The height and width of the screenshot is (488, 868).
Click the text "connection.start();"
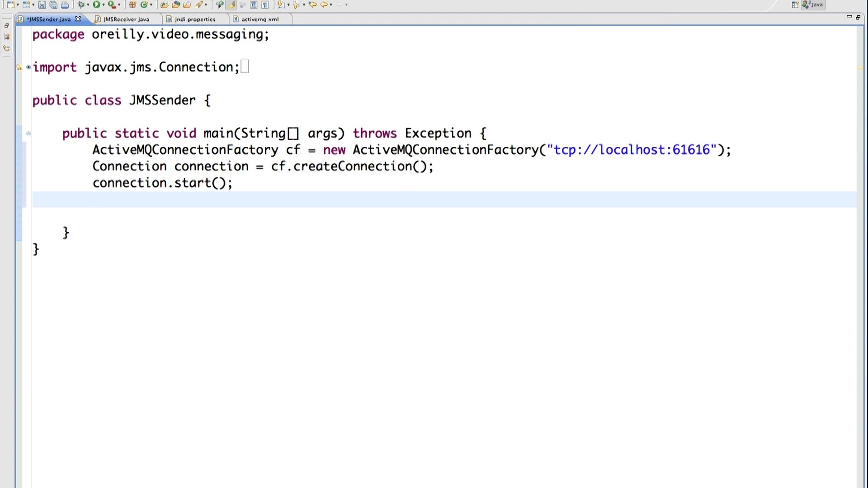point(162,183)
